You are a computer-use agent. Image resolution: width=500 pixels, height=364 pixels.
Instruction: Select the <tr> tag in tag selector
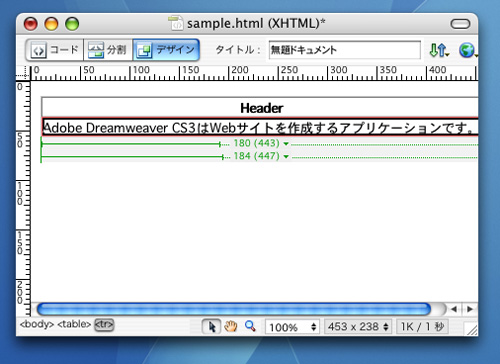(104, 324)
